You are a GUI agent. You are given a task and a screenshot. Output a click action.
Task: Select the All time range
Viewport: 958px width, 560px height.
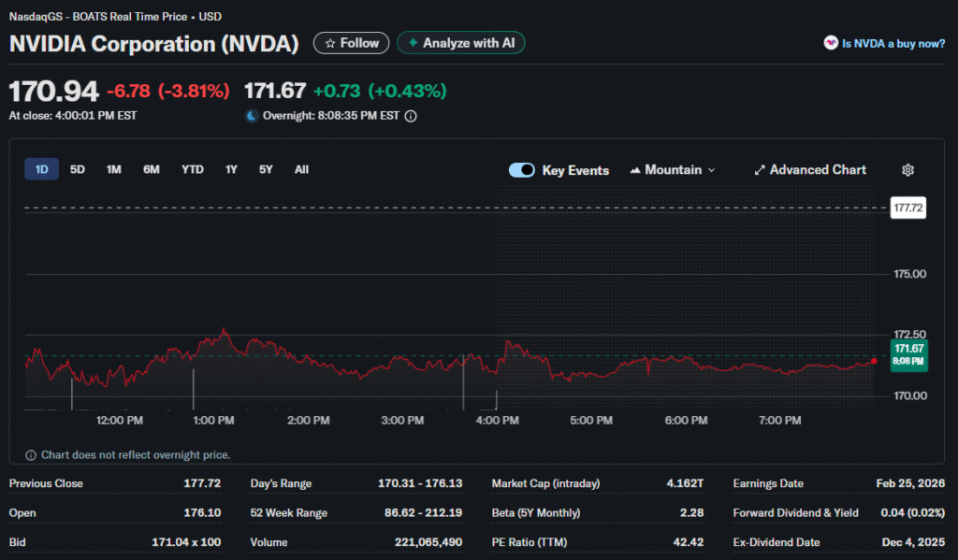coord(301,169)
